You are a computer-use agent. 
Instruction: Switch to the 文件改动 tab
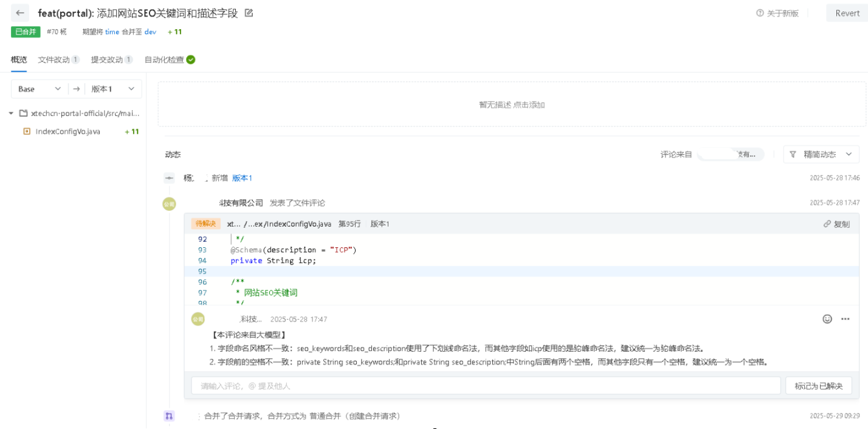[x=54, y=60]
